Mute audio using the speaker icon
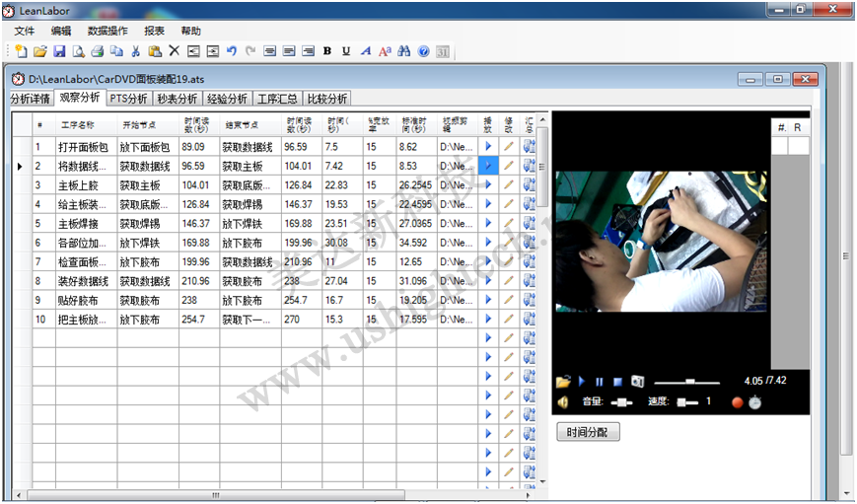 click(x=563, y=401)
